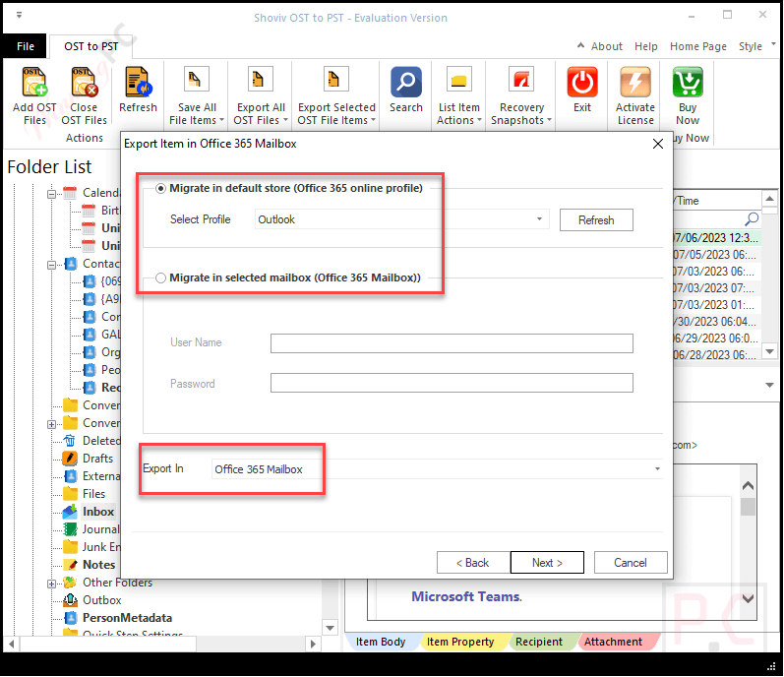Screen dimensions: 784x677
Task: Close the Export Item dialog
Action: [658, 144]
